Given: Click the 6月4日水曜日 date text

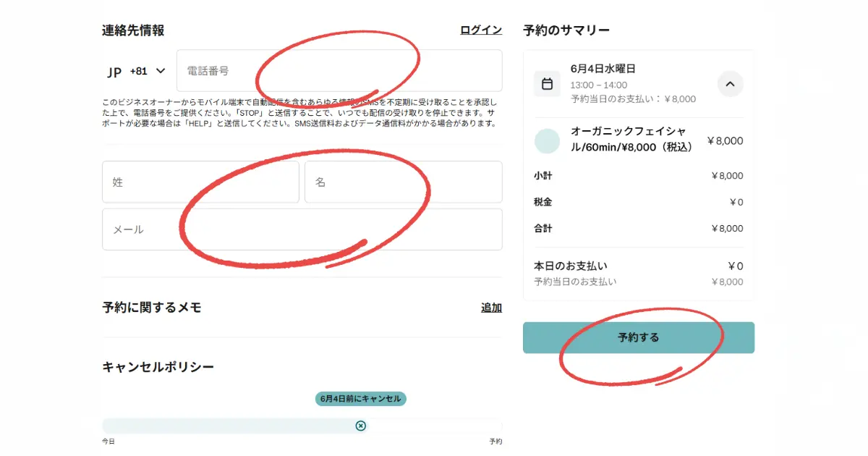Looking at the screenshot, I should (603, 69).
